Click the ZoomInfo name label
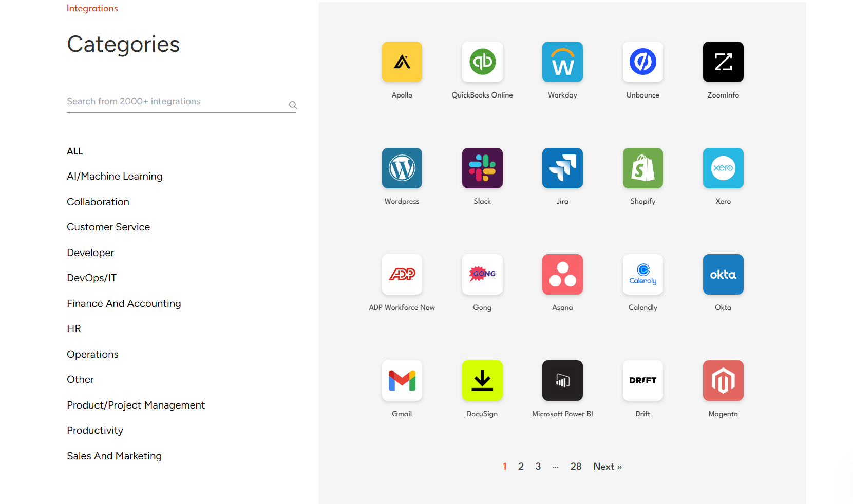The height and width of the screenshot is (504, 853). [x=723, y=95]
